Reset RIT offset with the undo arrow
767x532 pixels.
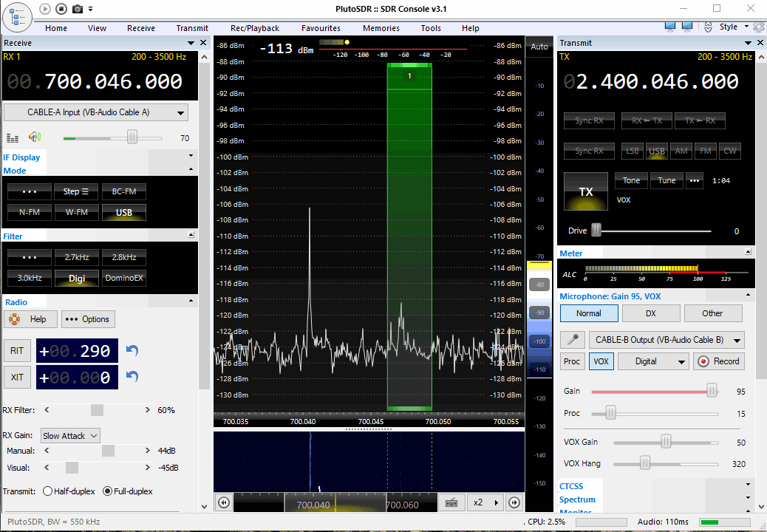pos(132,350)
